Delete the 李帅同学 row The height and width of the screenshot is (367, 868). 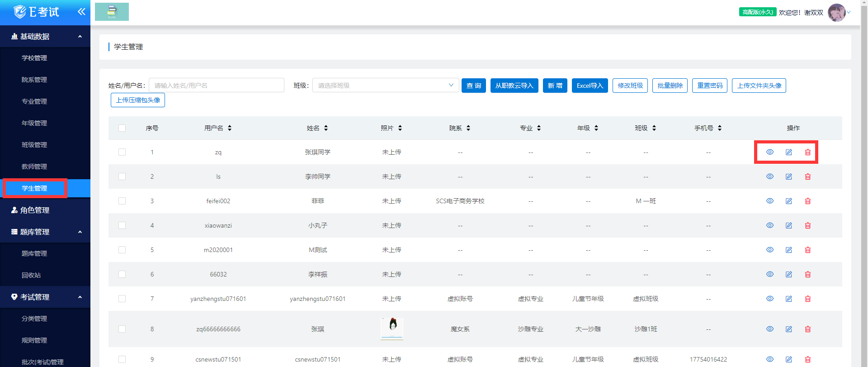(x=808, y=176)
